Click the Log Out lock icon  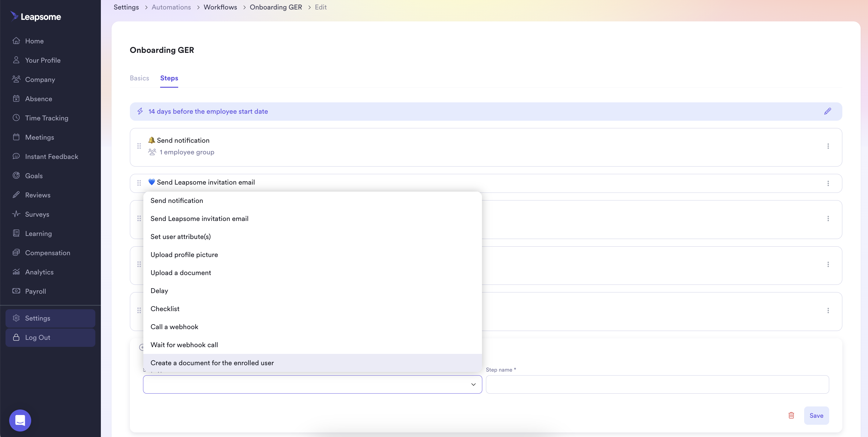click(x=16, y=337)
